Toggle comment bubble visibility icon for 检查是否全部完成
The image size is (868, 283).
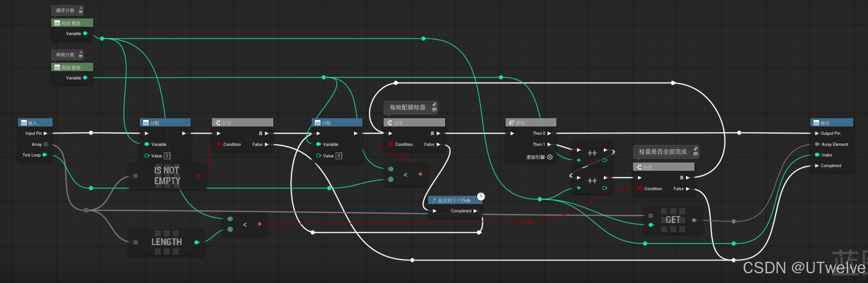695,154
